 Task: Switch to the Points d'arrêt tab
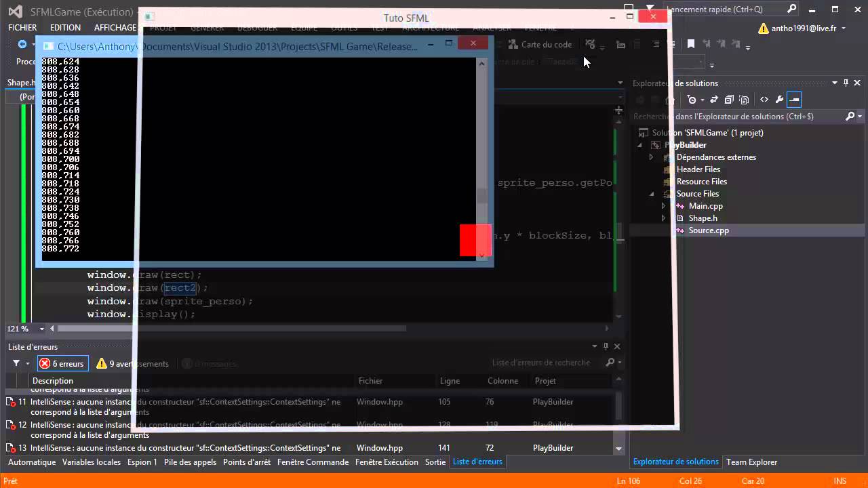tap(247, 462)
